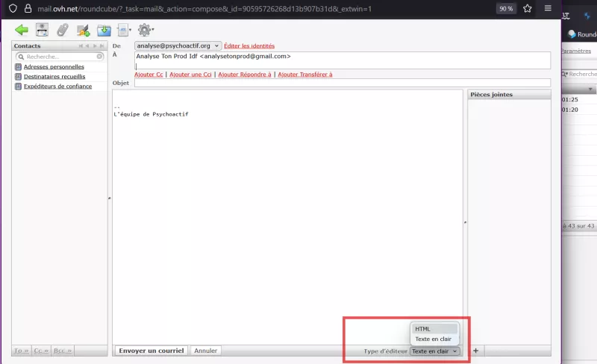Click Ajouter Transférer à link

305,75
